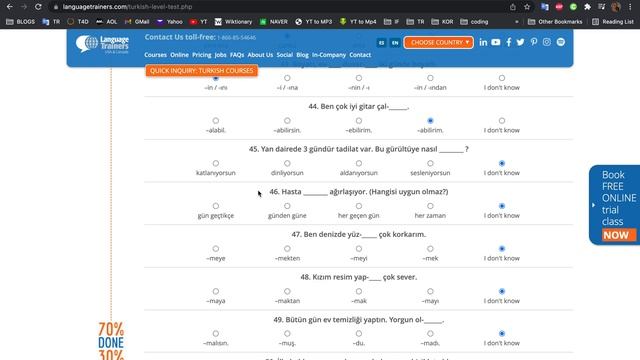
Task: Switch site language to ES
Action: click(381, 42)
